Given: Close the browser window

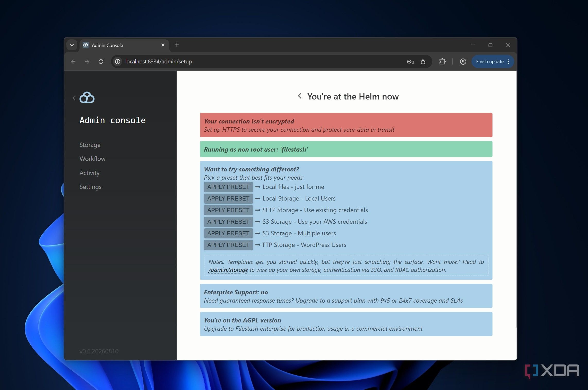Looking at the screenshot, I should click(508, 45).
